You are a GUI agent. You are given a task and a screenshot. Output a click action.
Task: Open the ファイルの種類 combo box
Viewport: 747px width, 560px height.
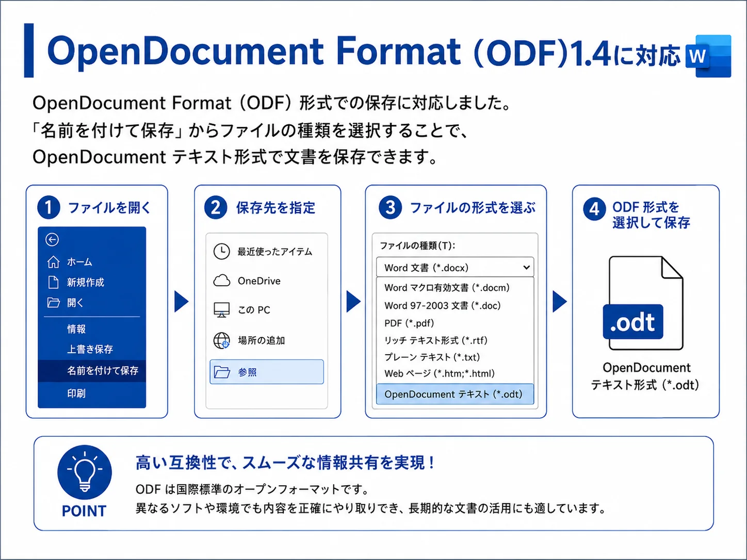(x=455, y=267)
